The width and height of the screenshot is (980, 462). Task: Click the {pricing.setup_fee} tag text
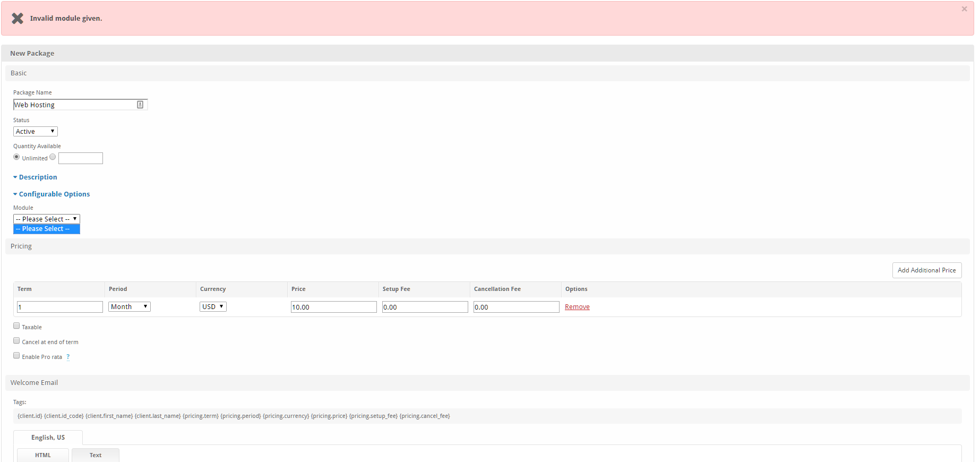pos(373,416)
